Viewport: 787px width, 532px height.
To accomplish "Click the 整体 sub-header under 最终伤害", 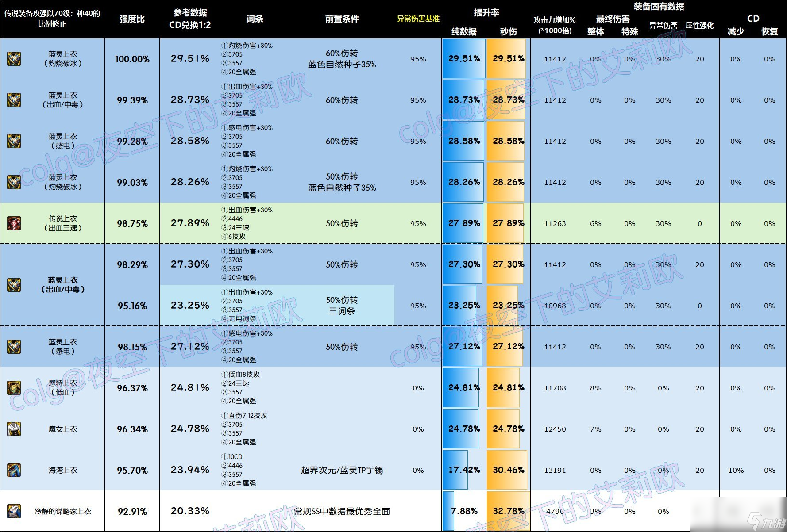I will coord(595,31).
